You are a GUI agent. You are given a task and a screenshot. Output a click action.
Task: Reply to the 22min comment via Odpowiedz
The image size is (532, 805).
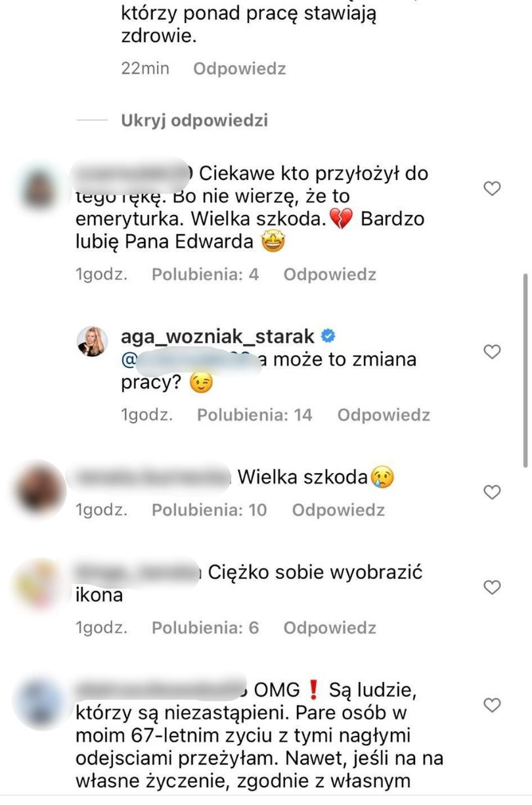pos(239,68)
